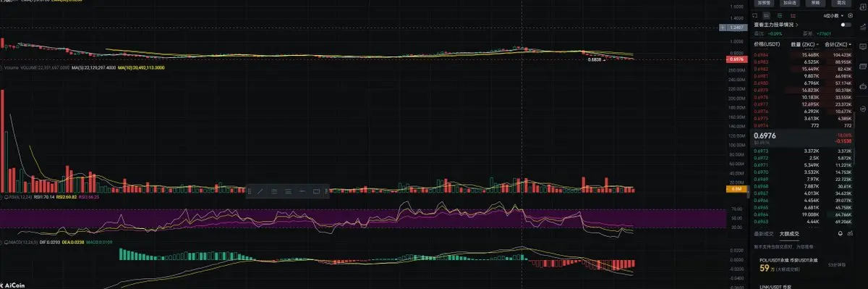Click the chart icon beside trades tabs
The height and width of the screenshot is (289, 868).
click(850, 233)
